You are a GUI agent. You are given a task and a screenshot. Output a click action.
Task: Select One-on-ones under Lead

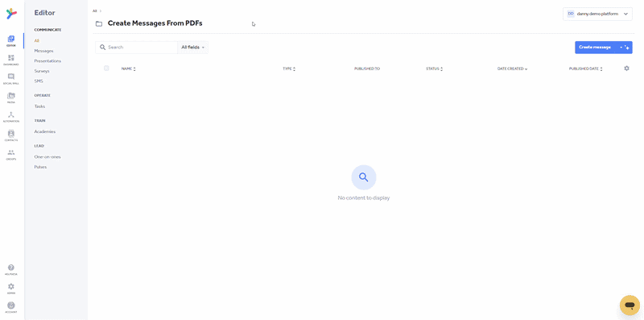point(47,157)
